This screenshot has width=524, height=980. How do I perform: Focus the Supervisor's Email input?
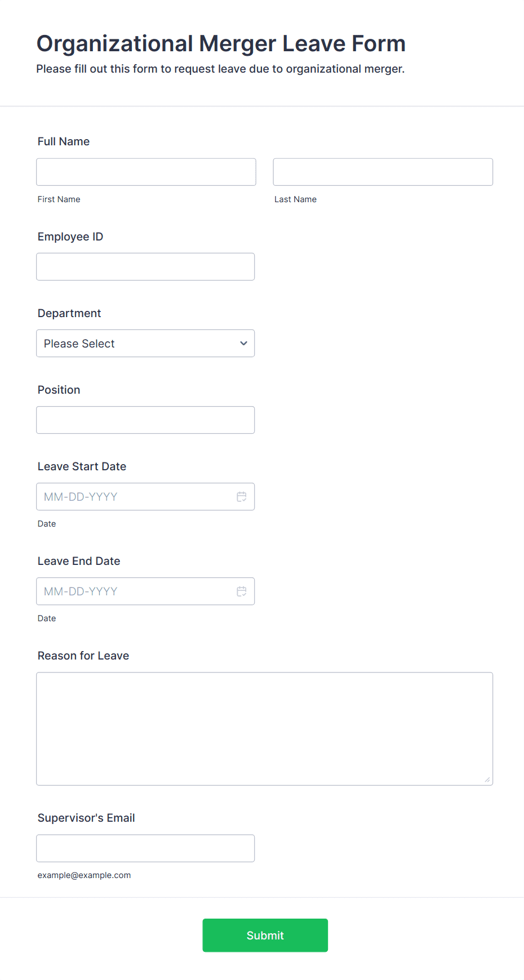click(x=145, y=848)
